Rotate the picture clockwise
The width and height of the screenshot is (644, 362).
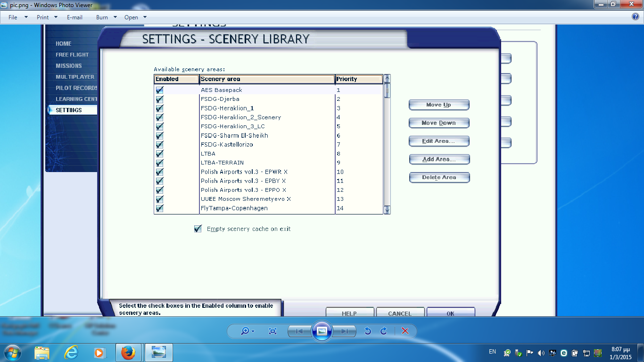point(383,331)
